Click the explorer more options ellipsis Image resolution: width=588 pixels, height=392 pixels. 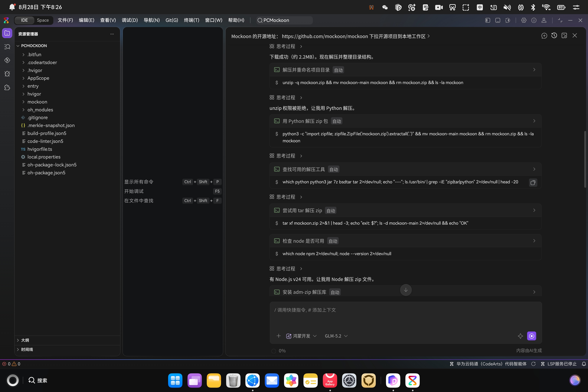[112, 34]
